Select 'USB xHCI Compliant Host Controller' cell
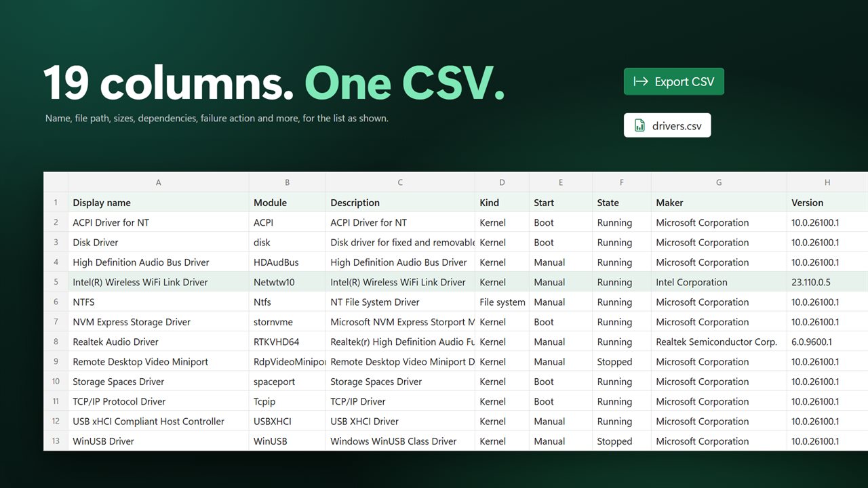 (159, 422)
